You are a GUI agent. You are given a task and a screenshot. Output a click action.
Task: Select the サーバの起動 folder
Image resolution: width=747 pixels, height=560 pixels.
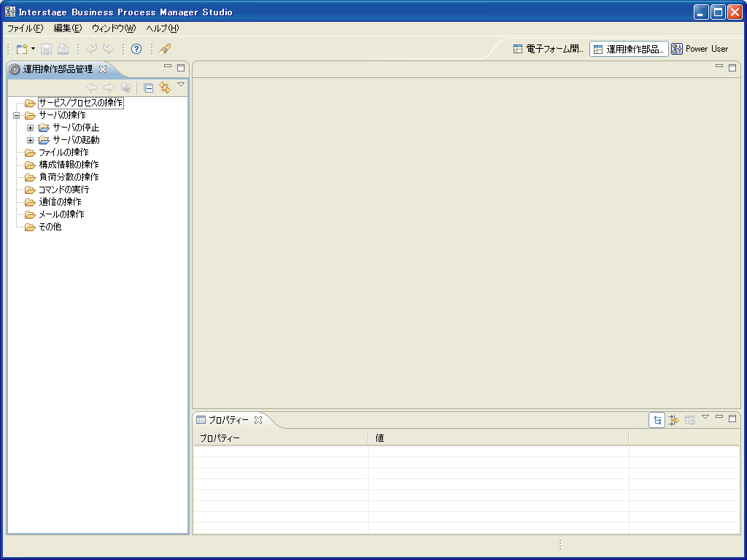click(x=76, y=140)
